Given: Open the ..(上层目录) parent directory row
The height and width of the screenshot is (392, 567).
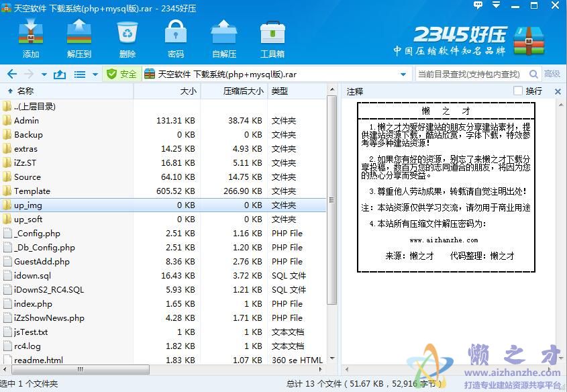Looking at the screenshot, I should coord(163,106).
